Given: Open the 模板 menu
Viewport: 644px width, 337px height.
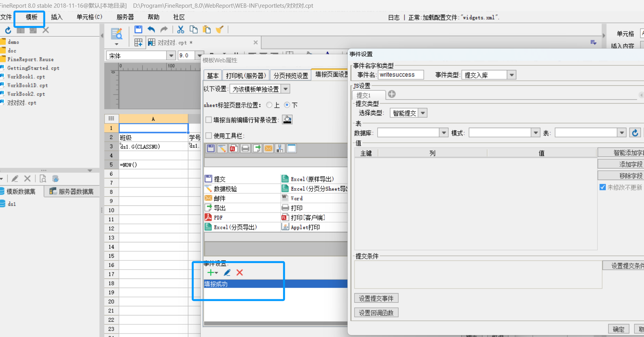Looking at the screenshot, I should [32, 17].
